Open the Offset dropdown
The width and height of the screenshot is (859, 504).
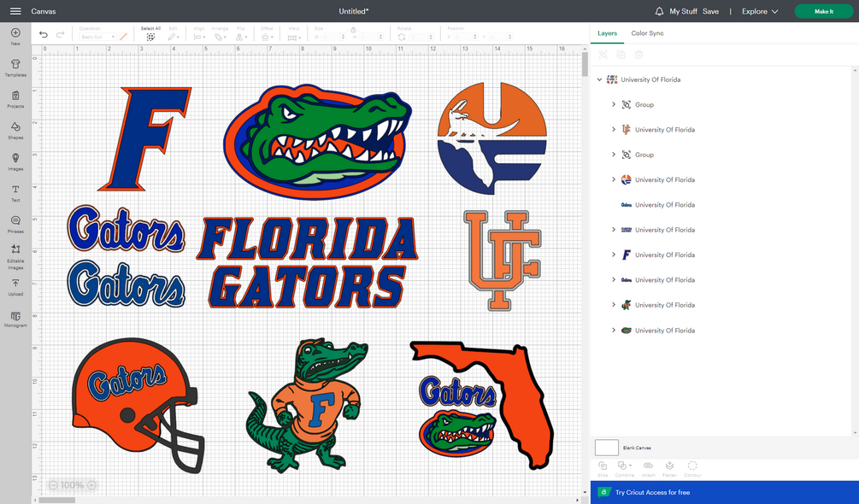[x=268, y=37]
